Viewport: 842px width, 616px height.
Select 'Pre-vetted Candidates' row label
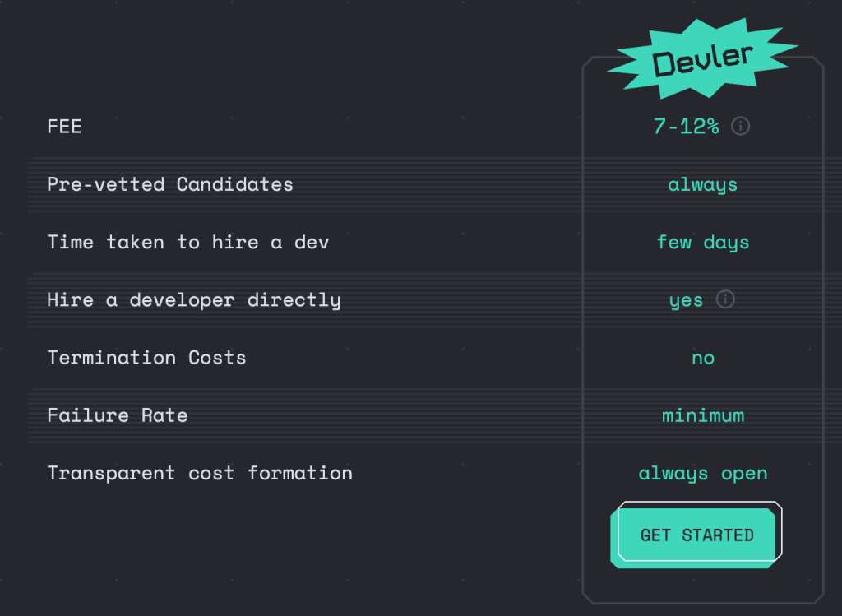point(170,184)
